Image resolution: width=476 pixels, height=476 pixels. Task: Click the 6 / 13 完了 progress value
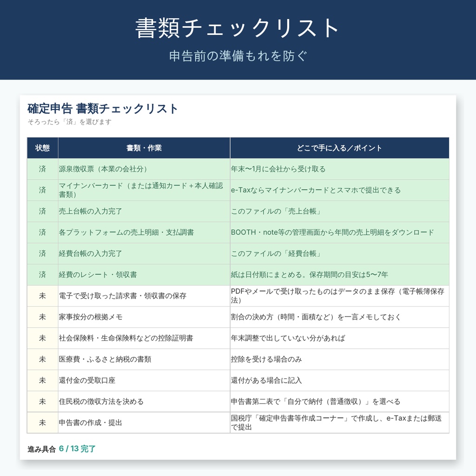[77, 449]
